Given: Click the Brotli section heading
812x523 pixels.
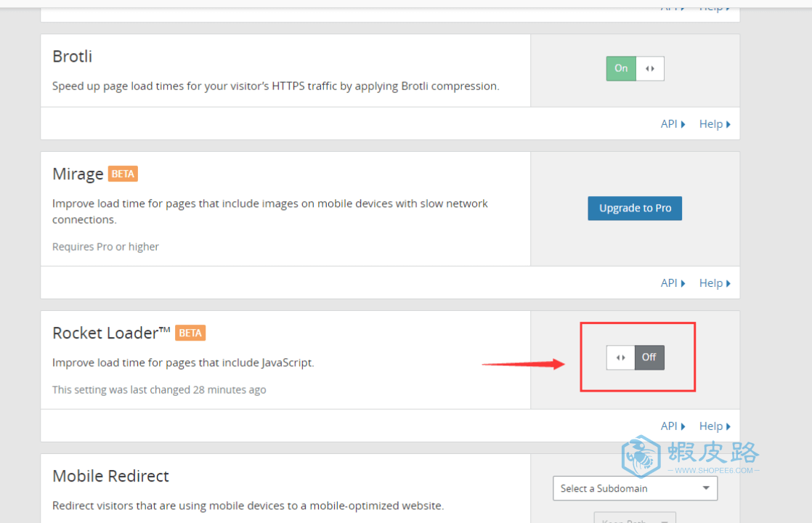Looking at the screenshot, I should tap(73, 56).
